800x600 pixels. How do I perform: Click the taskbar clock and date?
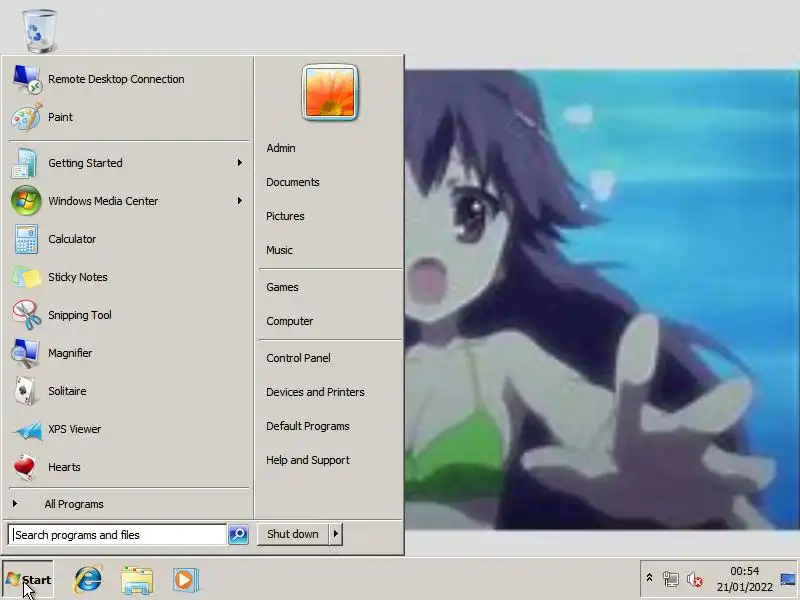point(744,579)
